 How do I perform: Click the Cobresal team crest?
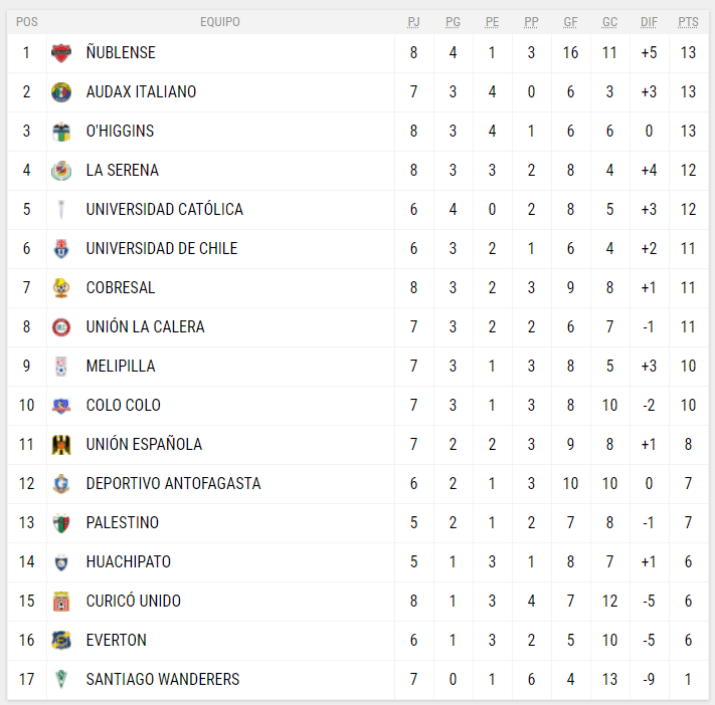coord(62,288)
